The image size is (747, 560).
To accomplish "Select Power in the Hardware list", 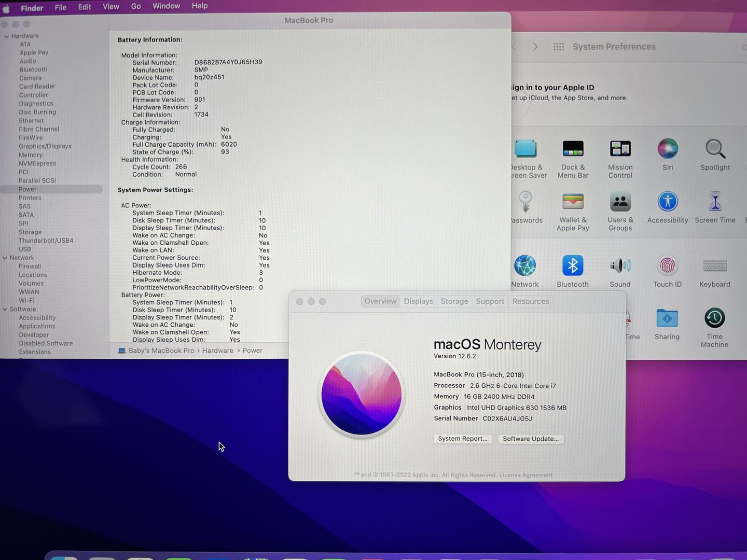I will [x=51, y=189].
